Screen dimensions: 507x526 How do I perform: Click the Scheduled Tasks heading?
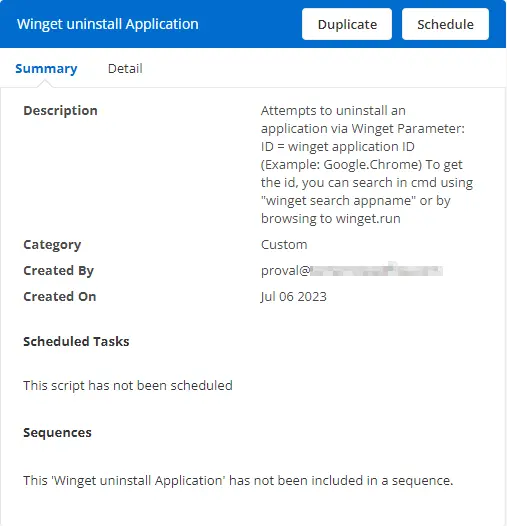click(x=76, y=341)
